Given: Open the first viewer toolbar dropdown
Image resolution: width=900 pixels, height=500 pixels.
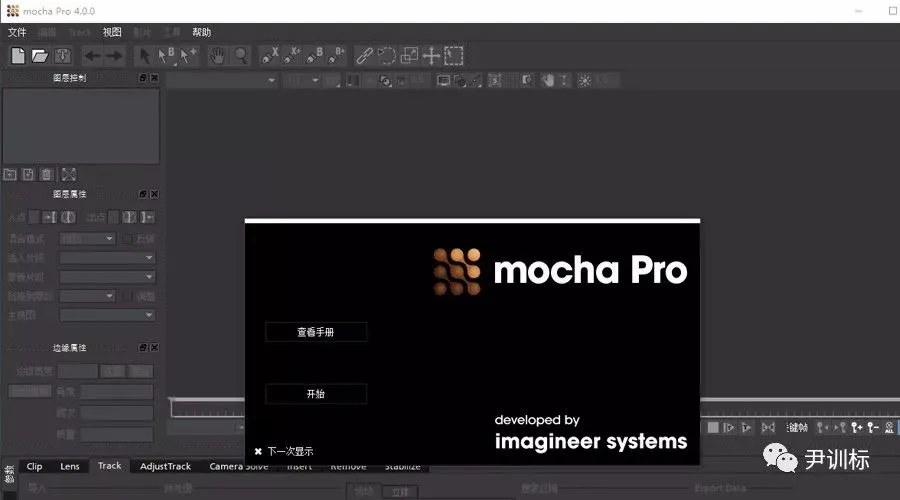Looking at the screenshot, I should click(x=222, y=80).
